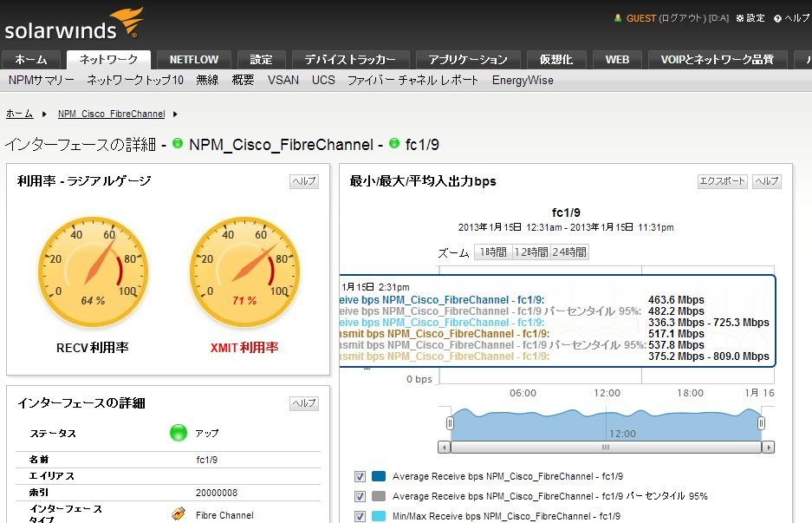This screenshot has height=523, width=812.
Task: Click the 設定 link at top right
Action: click(756, 18)
